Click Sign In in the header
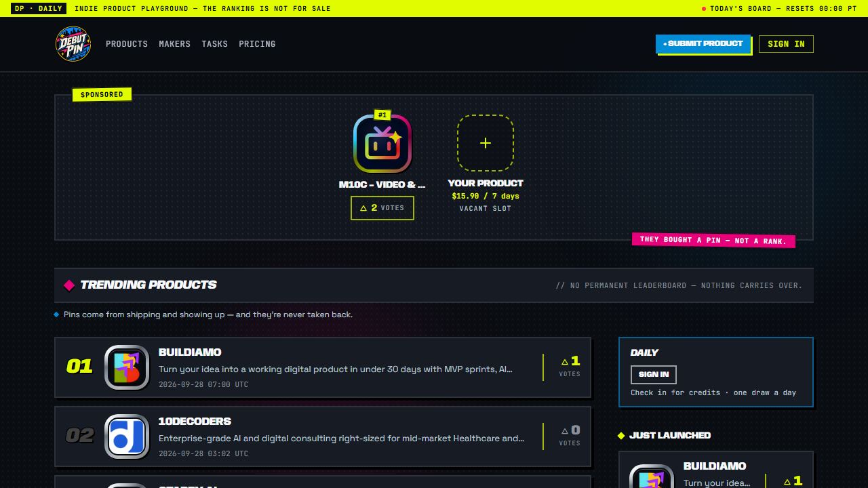This screenshot has width=868, height=488. pos(786,44)
